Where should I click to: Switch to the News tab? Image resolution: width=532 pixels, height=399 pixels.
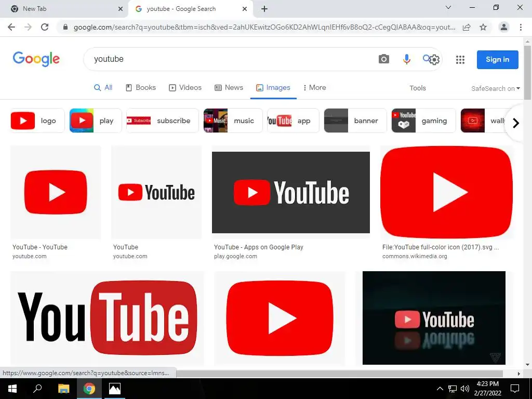(229, 87)
